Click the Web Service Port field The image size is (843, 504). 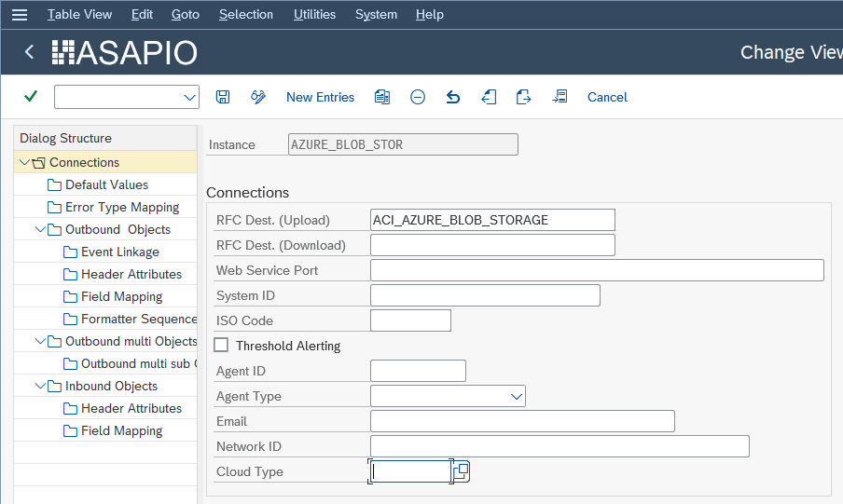tap(597, 270)
